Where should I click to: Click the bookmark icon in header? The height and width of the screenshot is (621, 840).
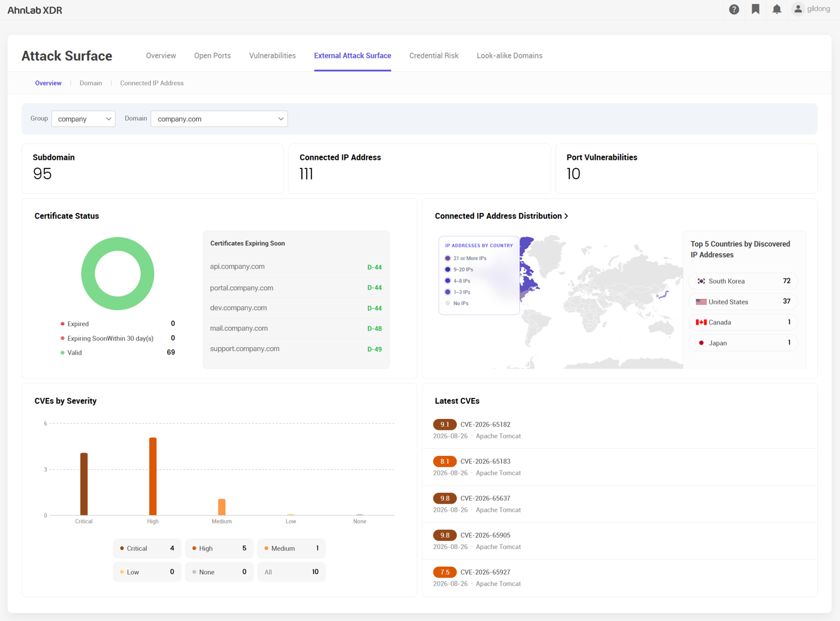coord(755,9)
